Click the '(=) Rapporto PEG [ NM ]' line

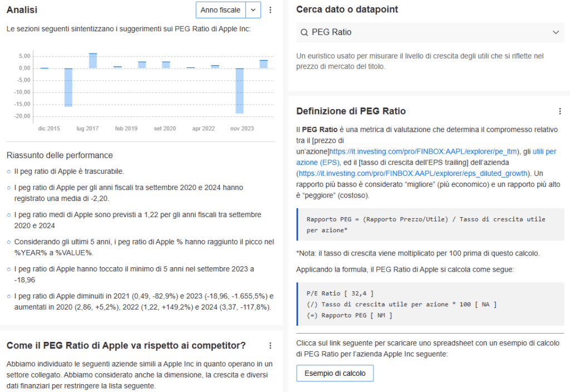[350, 316]
